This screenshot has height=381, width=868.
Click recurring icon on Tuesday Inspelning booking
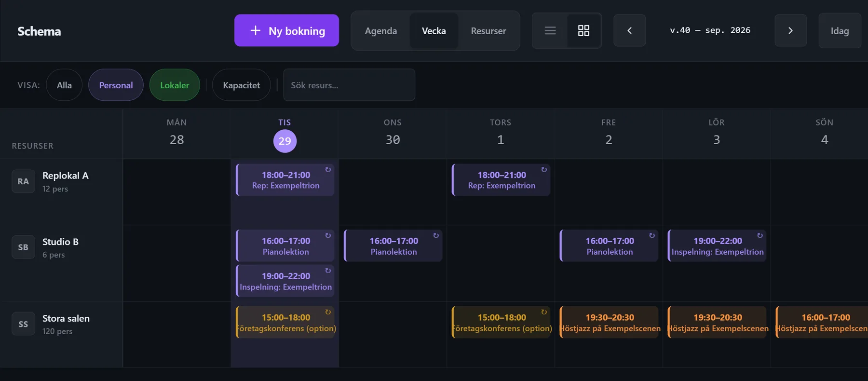click(328, 271)
